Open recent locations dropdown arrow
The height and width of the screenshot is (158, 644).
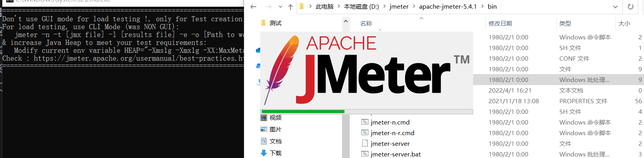point(280,7)
